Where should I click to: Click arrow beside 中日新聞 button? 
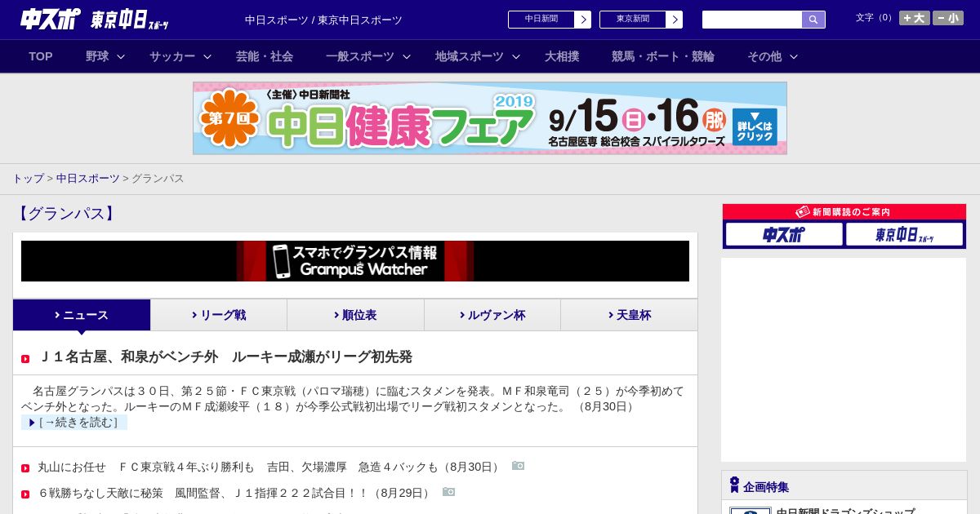tap(583, 20)
